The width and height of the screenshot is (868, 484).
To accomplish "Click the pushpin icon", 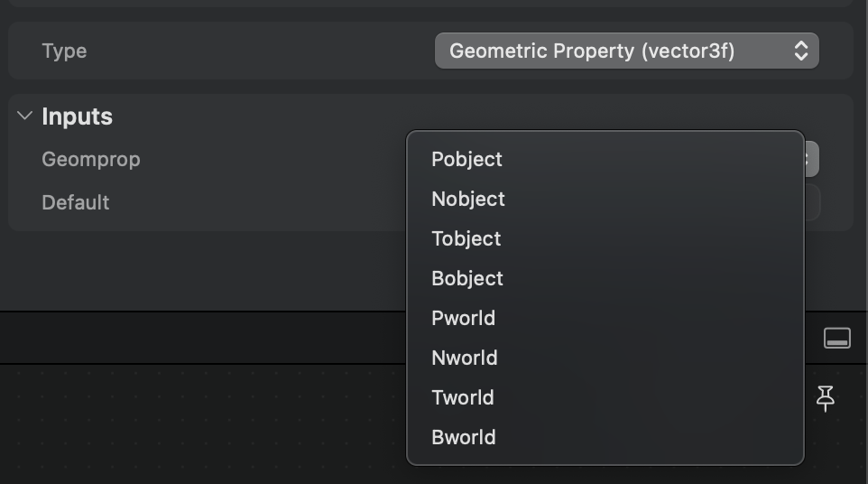I will 826,398.
